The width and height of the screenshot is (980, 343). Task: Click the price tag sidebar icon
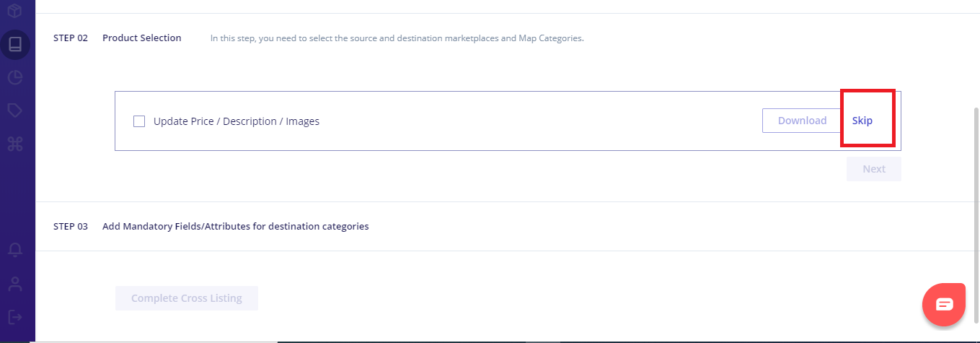(x=15, y=110)
